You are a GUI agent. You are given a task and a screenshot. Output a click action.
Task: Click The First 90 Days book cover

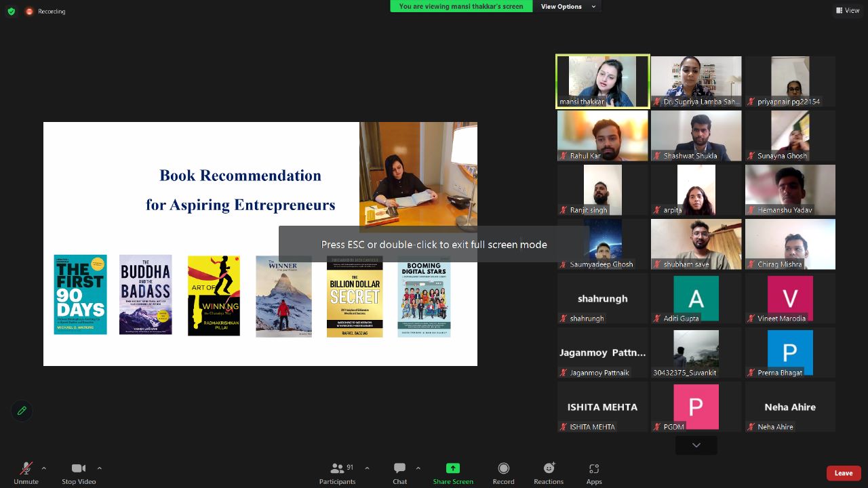[80, 295]
